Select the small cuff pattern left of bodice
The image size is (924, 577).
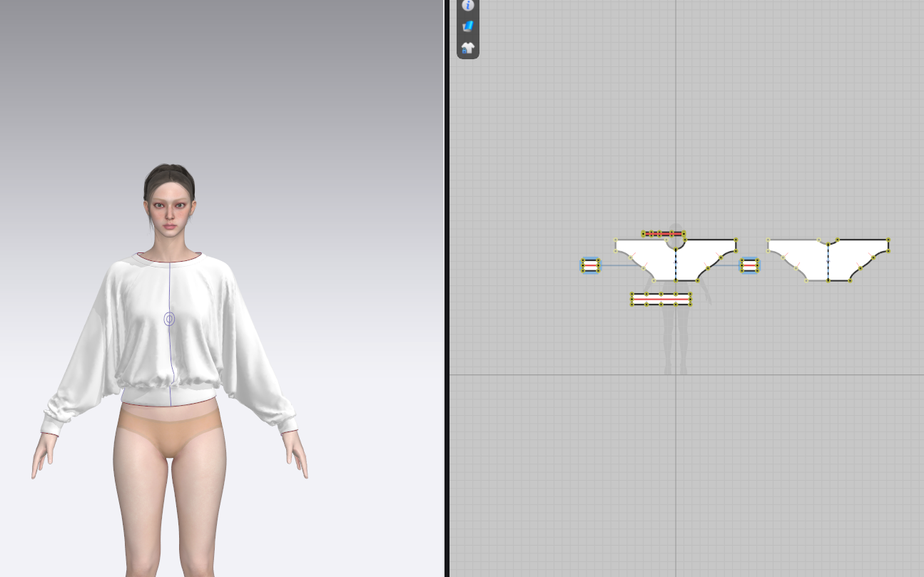pyautogui.click(x=590, y=265)
